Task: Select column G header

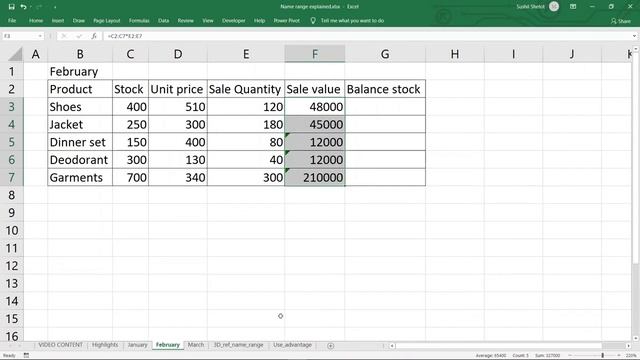Action: pyautogui.click(x=385, y=54)
